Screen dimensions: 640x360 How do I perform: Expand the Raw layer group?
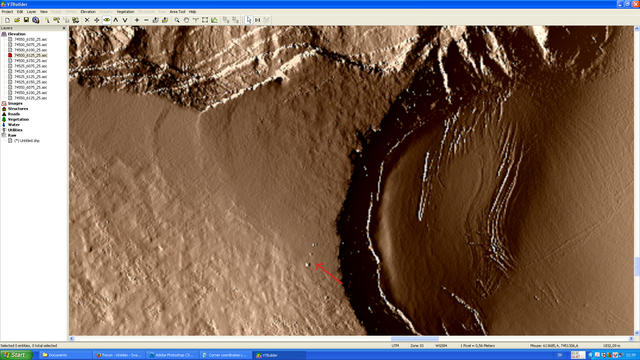pos(4,135)
